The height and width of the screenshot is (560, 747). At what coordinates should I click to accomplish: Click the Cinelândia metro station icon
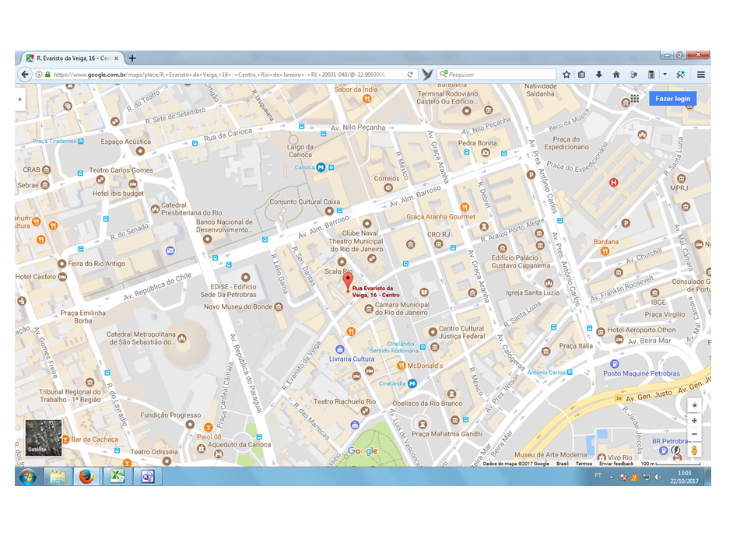pos(412,383)
